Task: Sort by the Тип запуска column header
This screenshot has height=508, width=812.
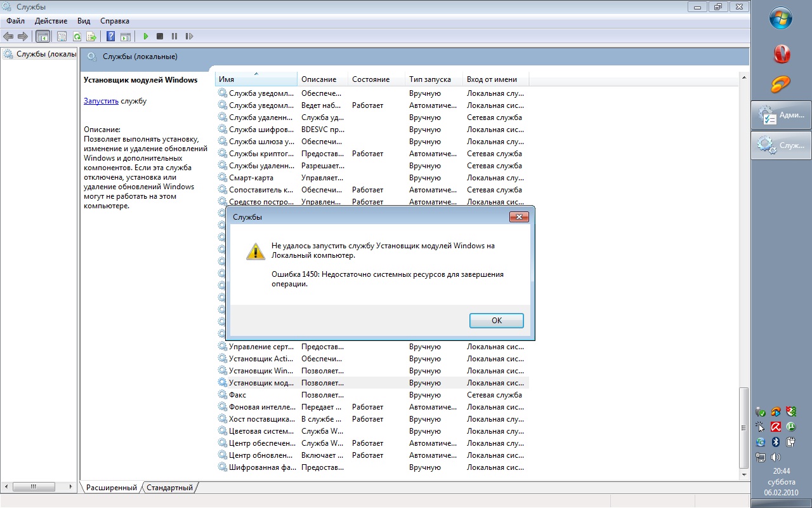Action: tap(434, 79)
